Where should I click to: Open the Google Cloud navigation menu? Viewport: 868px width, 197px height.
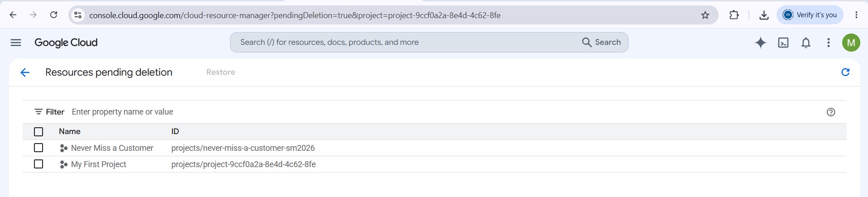[16, 43]
